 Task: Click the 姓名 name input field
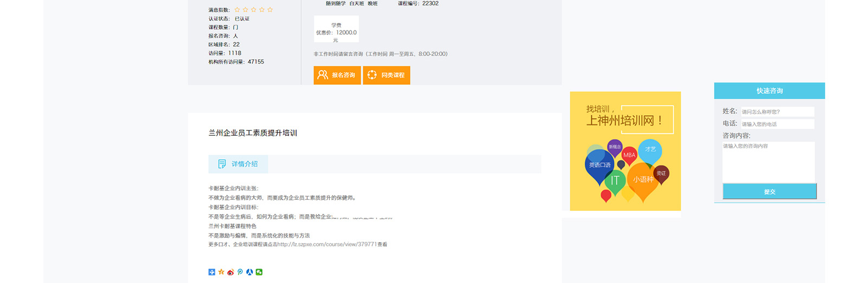777,112
